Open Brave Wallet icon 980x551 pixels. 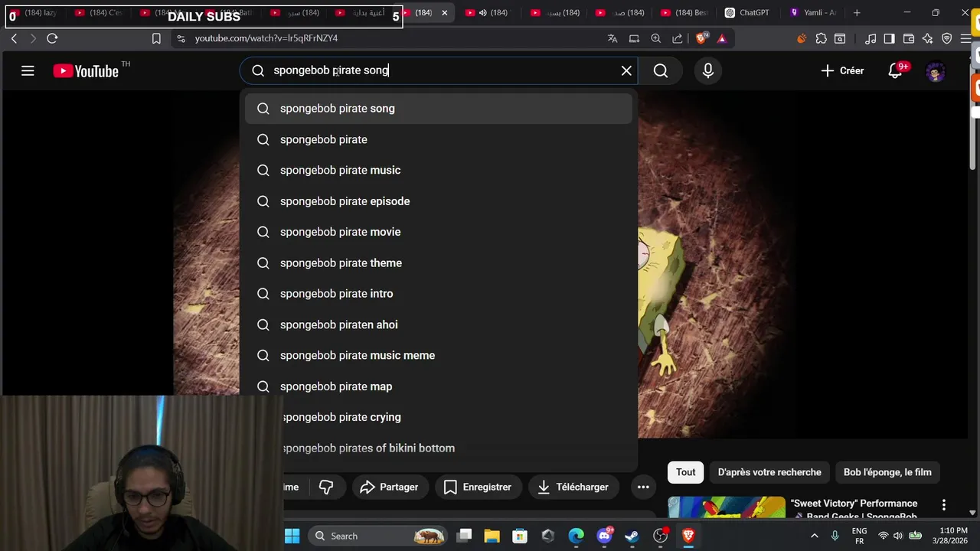(x=909, y=38)
